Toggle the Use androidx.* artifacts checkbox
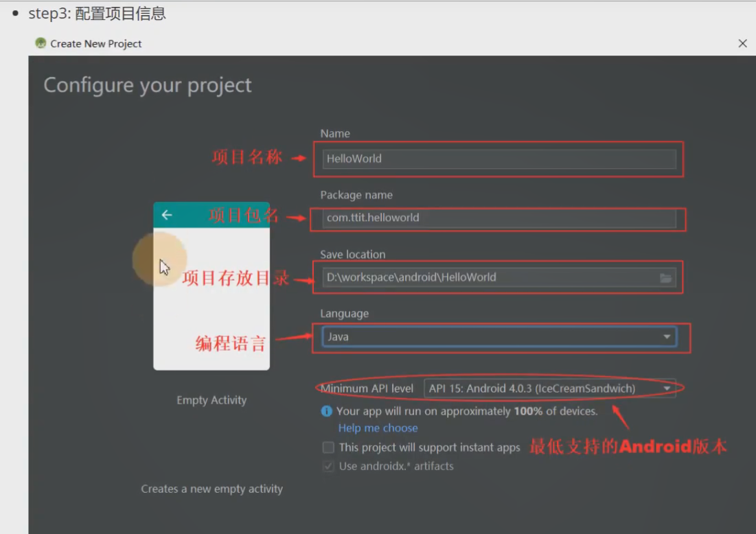Image resolution: width=756 pixels, height=534 pixels. 328,466
